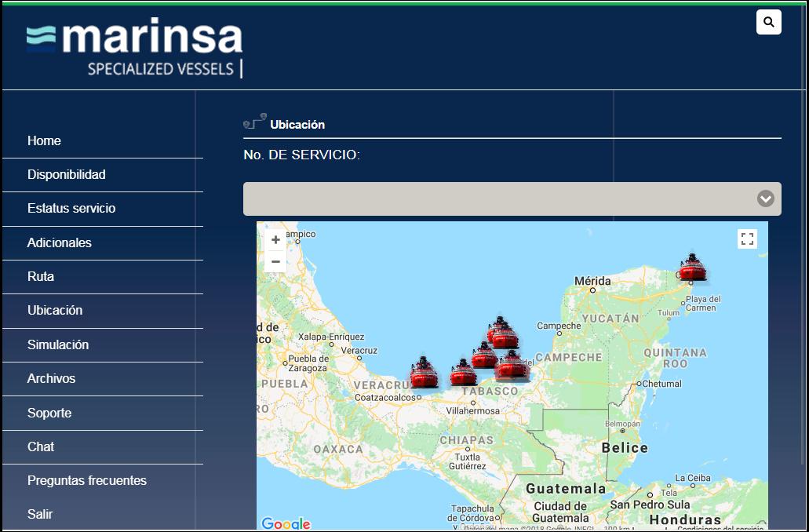The width and height of the screenshot is (809, 532).
Task: Click the Villahermosa label on map
Action: [x=472, y=410]
